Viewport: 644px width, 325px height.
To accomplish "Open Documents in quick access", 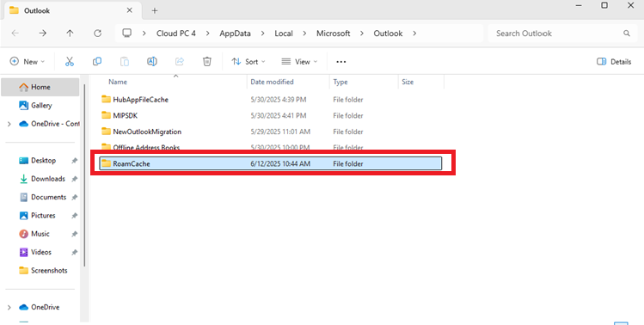I will pyautogui.click(x=43, y=197).
